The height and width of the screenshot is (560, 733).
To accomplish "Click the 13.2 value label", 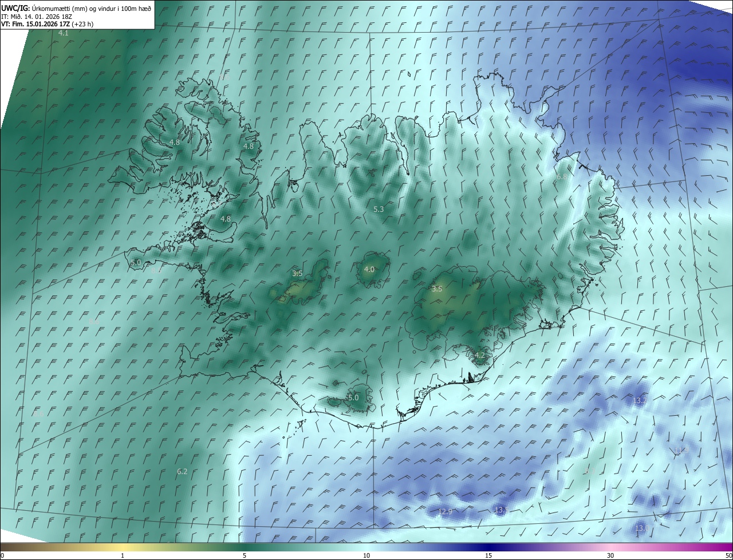I will [x=640, y=401].
